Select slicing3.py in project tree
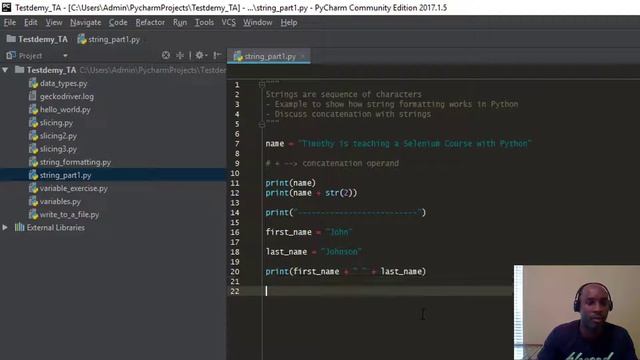This screenshot has width=640, height=360. click(58, 149)
